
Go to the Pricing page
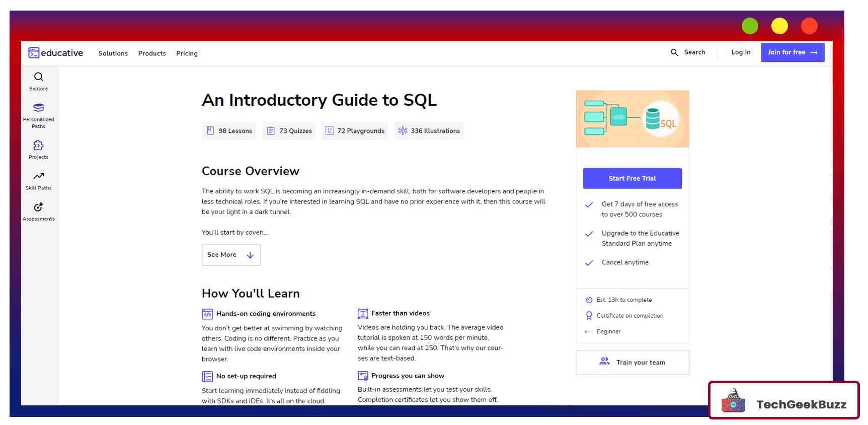pyautogui.click(x=187, y=53)
